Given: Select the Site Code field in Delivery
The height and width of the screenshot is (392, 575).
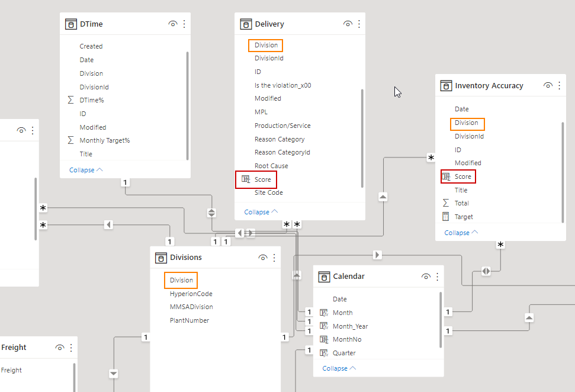Looking at the screenshot, I should pos(269,192).
